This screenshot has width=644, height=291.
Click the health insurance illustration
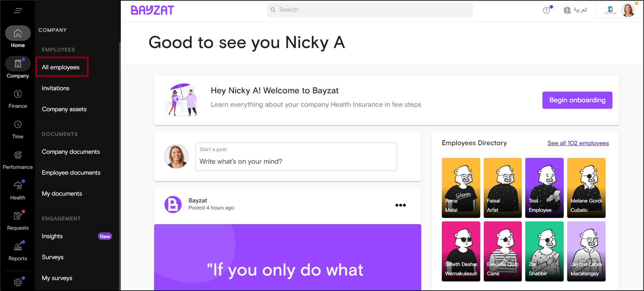point(181,100)
